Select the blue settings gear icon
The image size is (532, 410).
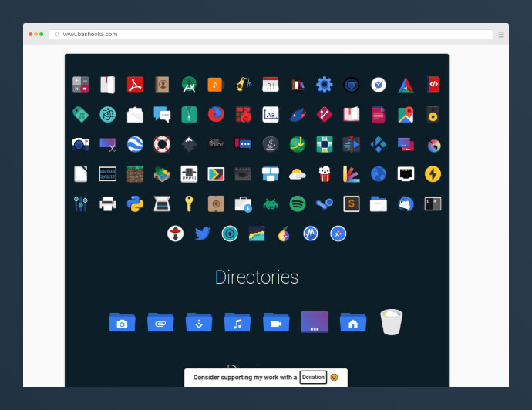tap(325, 85)
